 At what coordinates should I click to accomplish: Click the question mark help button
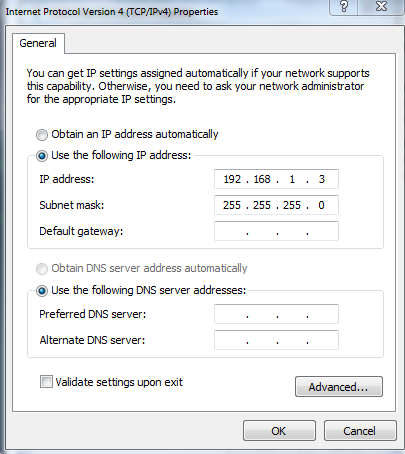344,6
